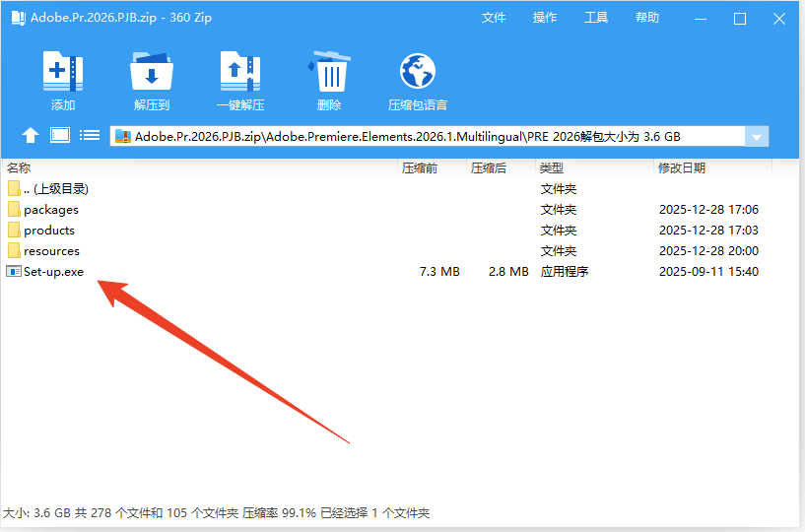This screenshot has width=805, height=532.
Task: Select the products folder name
Action: click(x=49, y=231)
